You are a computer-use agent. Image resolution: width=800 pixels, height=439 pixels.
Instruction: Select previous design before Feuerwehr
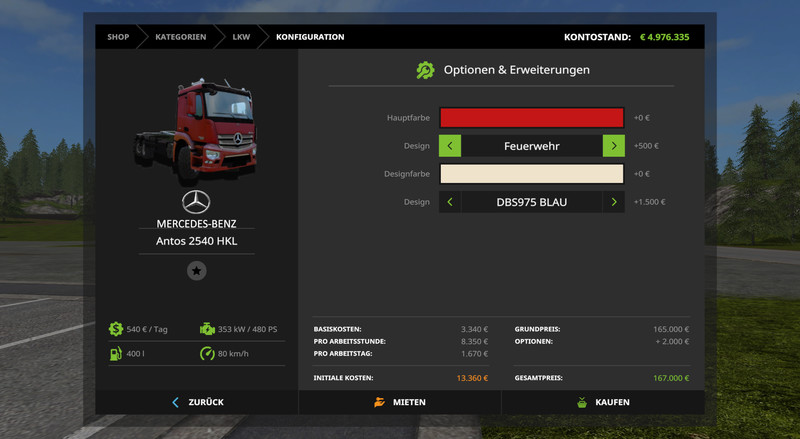point(450,146)
